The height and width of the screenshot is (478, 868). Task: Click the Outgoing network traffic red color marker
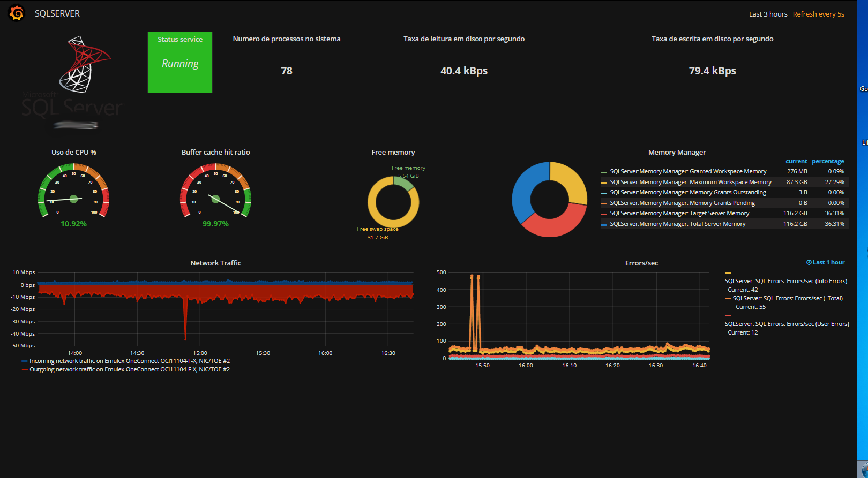(x=25, y=370)
